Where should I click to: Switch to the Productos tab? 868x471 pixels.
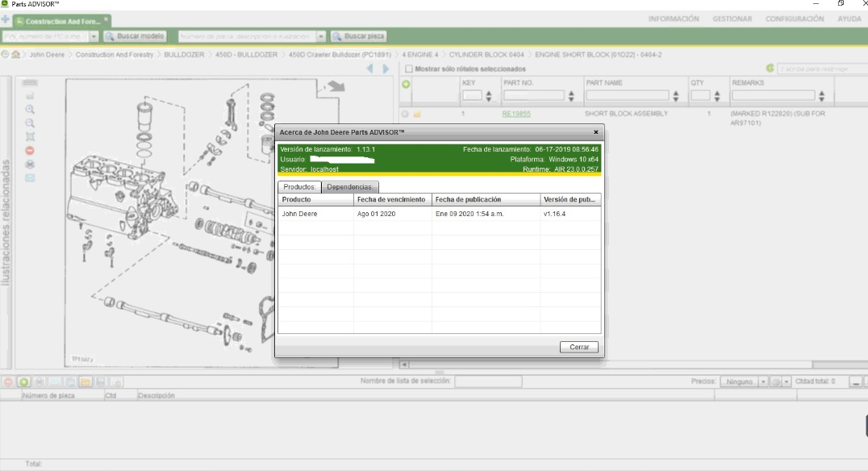tap(299, 187)
